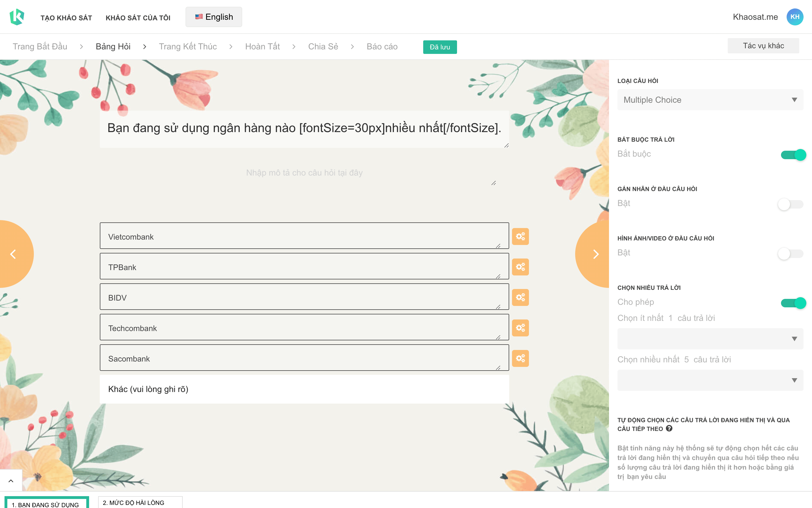Open settings for the TPBank answer
This screenshot has height=508, width=812.
point(520,267)
